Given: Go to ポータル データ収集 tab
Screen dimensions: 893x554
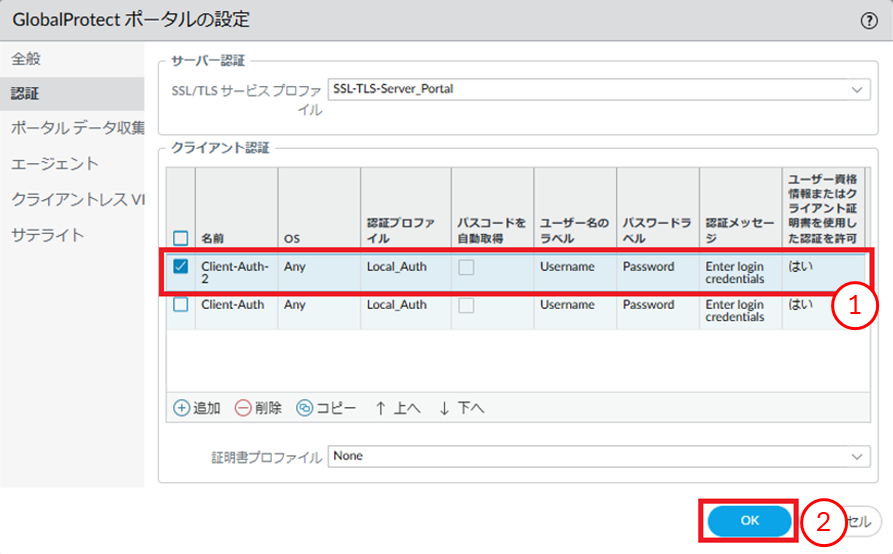Looking at the screenshot, I should 77,128.
